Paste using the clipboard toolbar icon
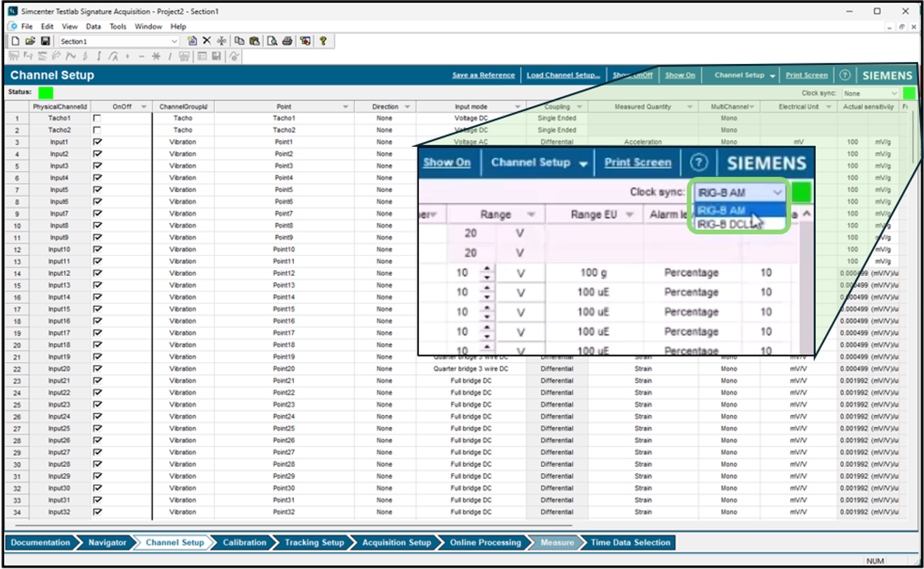Image resolution: width=924 pixels, height=569 pixels. (255, 41)
